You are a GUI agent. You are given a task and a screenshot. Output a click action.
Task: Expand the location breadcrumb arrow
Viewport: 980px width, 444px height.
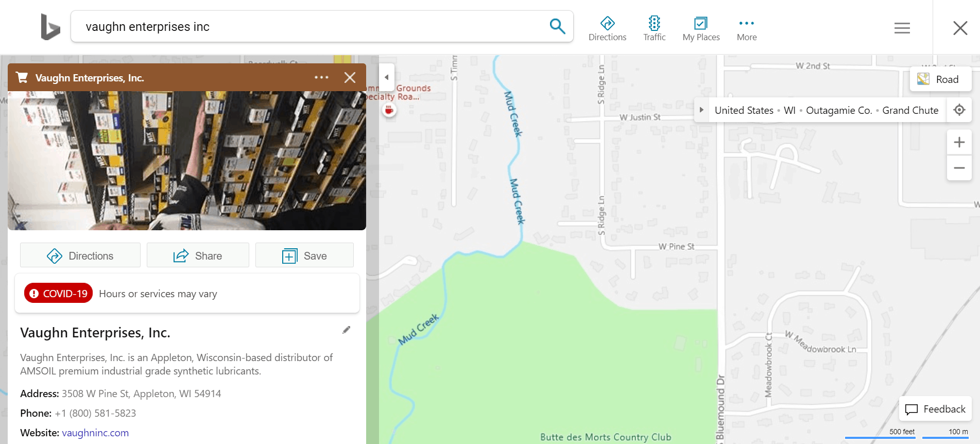coord(701,110)
